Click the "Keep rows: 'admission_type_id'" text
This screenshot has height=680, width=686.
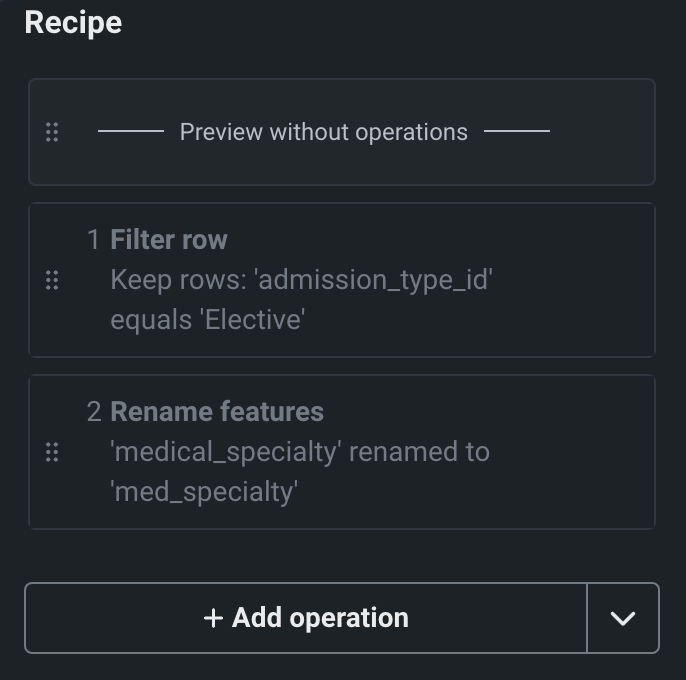coord(301,280)
